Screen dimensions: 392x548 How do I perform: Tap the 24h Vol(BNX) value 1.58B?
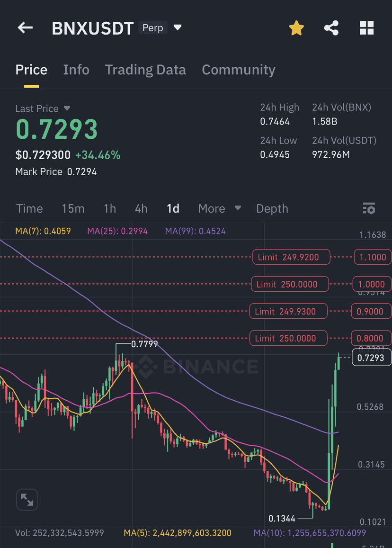pos(325,121)
